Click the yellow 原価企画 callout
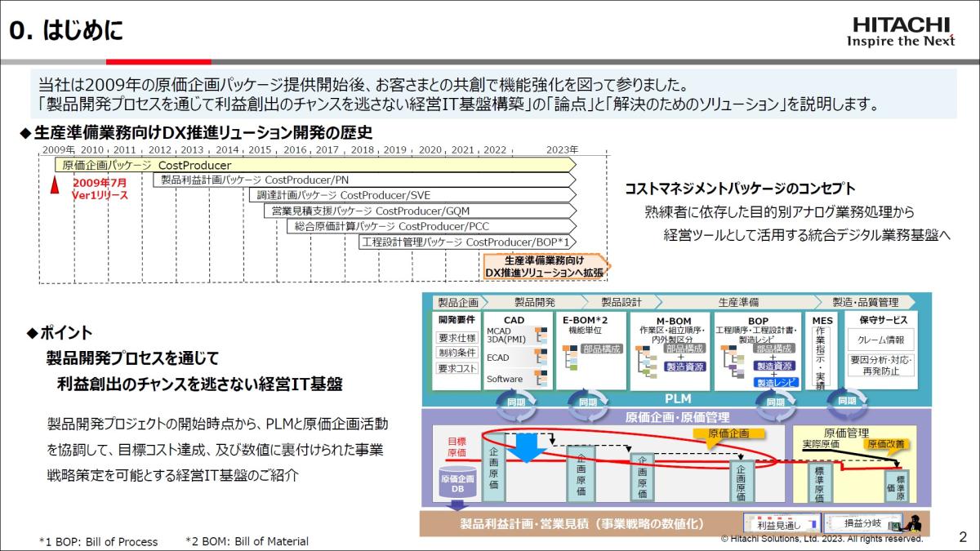 click(728, 433)
